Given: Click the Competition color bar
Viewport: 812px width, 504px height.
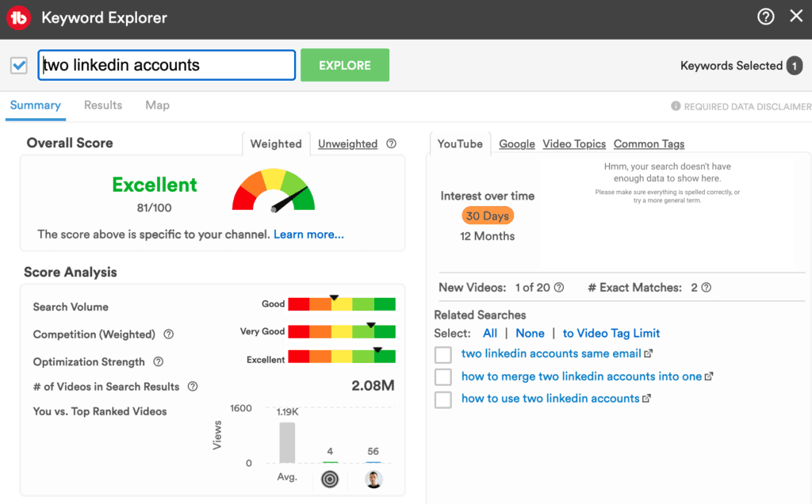Looking at the screenshot, I should (x=342, y=331).
